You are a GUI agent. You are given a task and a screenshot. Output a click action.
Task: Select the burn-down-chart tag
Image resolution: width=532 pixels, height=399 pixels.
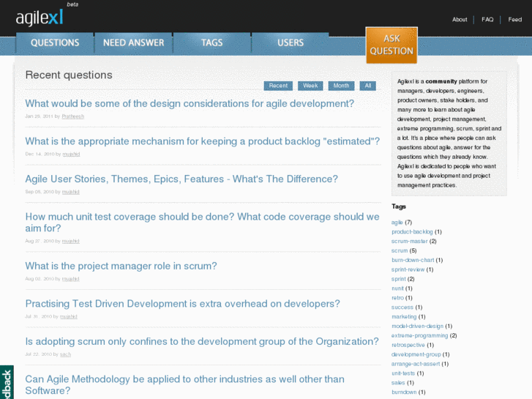tap(413, 260)
